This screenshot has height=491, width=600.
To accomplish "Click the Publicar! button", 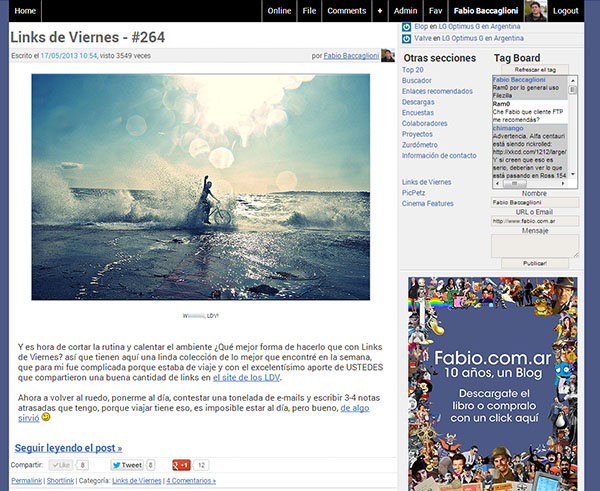I will [535, 263].
